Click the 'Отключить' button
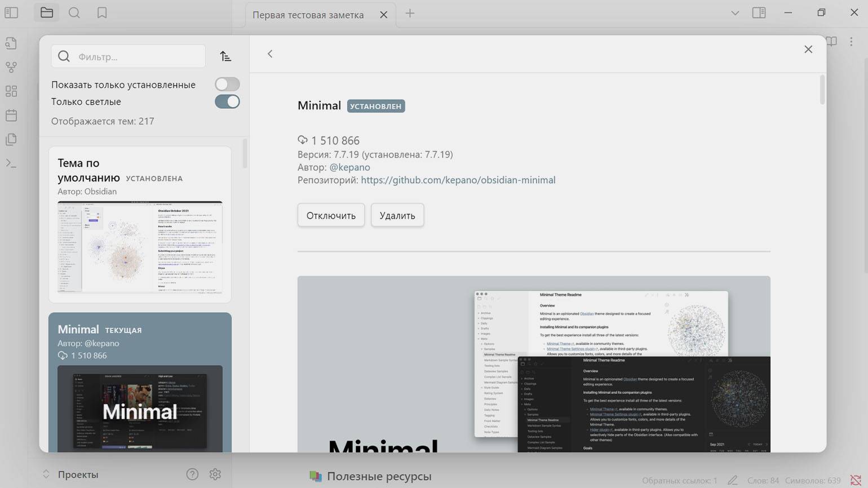868x488 pixels. (331, 215)
